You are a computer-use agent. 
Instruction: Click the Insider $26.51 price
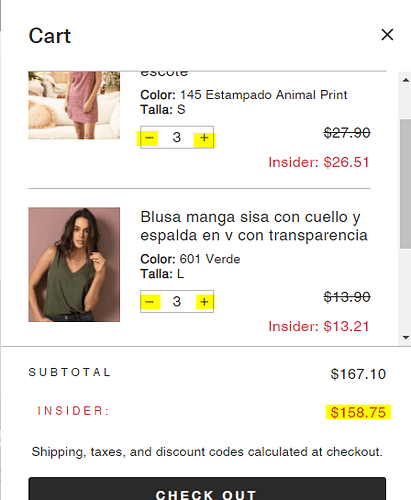point(319,163)
